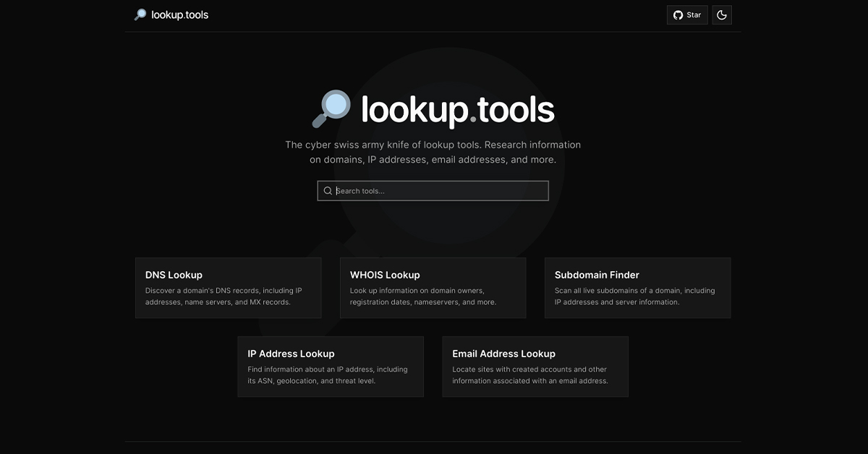Click the large magnifying glass hero emoji
The image size is (868, 454).
tap(331, 110)
